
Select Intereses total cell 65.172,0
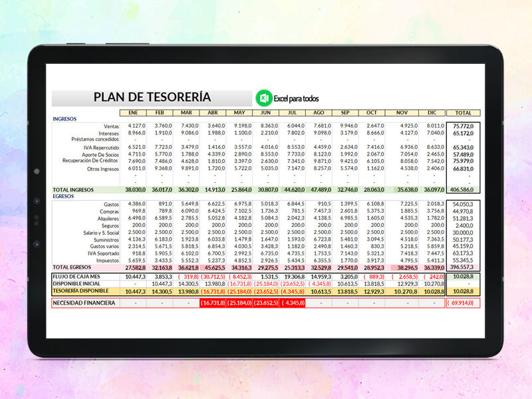pos(463,134)
